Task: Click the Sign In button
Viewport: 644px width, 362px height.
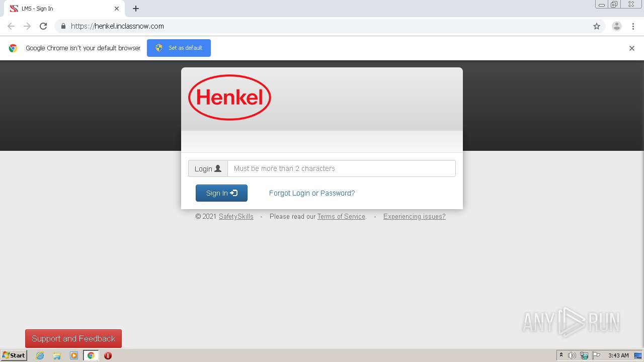Action: [x=221, y=193]
